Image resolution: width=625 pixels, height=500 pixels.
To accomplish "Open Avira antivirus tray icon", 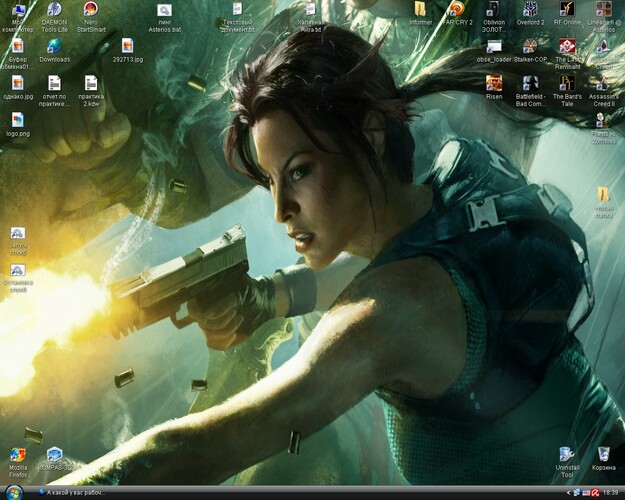I will [596, 493].
